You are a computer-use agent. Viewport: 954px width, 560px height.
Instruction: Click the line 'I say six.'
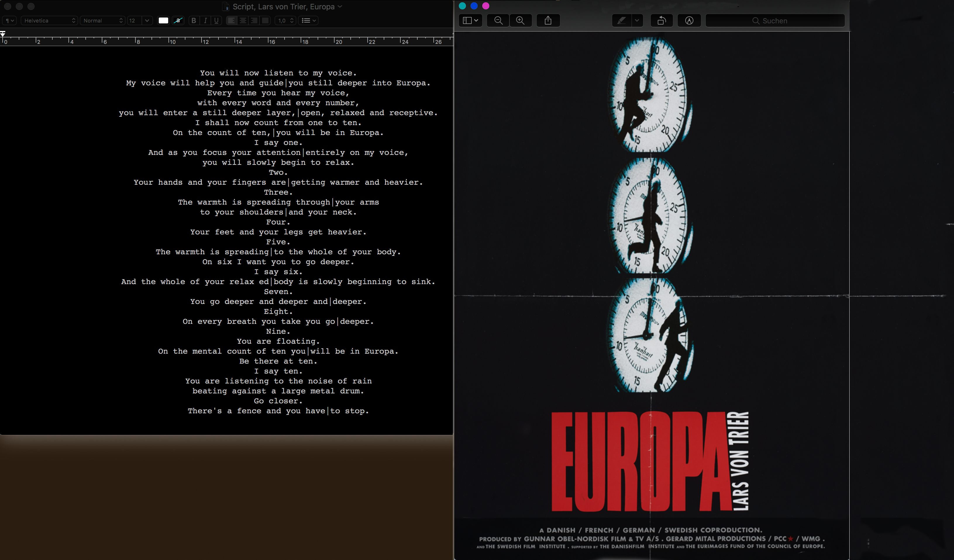point(278,272)
